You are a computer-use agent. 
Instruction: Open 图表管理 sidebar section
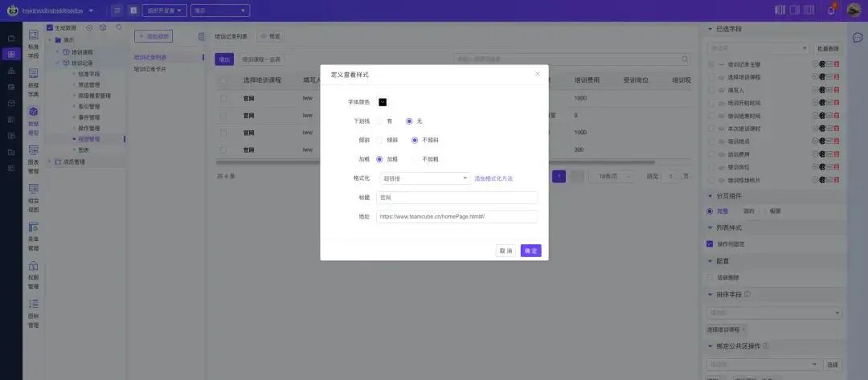click(33, 159)
